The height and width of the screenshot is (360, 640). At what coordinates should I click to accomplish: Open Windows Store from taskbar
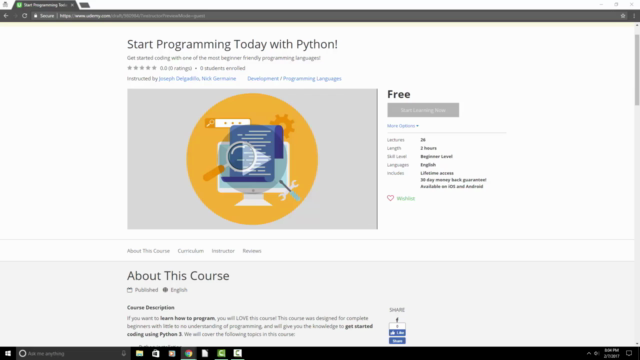pos(156,353)
